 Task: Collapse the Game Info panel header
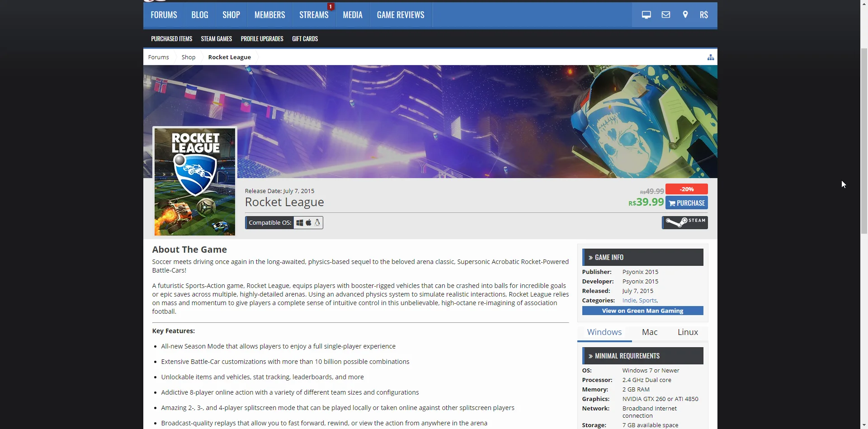pos(642,257)
